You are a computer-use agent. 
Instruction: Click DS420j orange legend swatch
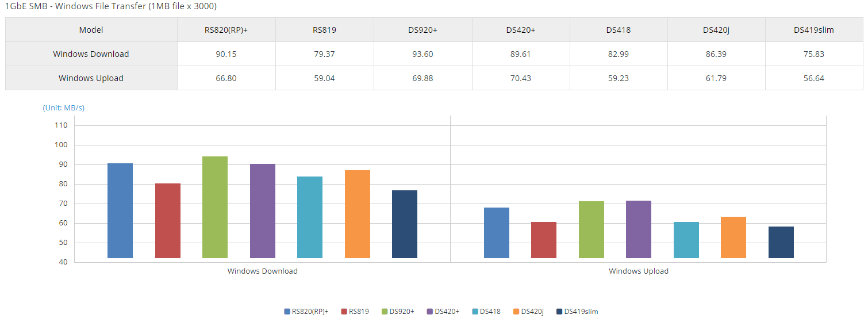(516, 312)
